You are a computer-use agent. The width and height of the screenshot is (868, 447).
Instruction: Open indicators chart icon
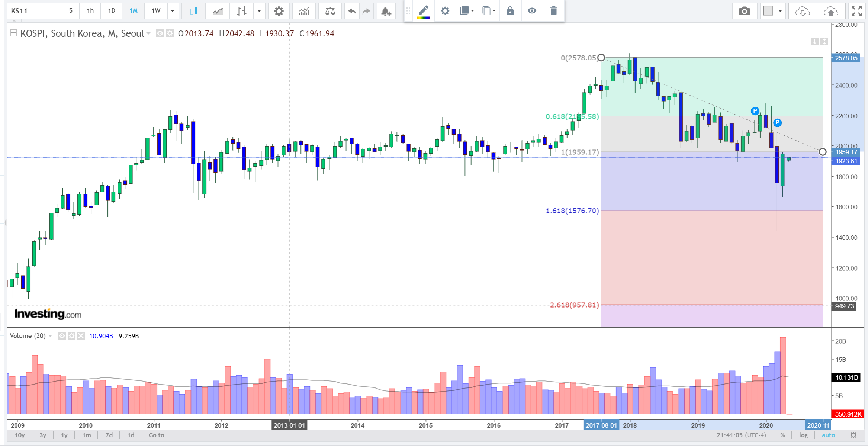(x=304, y=11)
